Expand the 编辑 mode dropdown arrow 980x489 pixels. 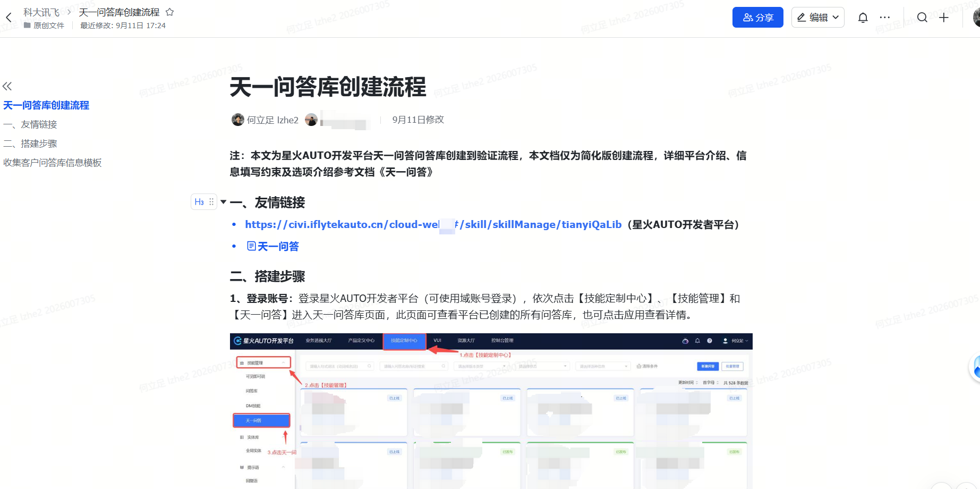(x=836, y=17)
